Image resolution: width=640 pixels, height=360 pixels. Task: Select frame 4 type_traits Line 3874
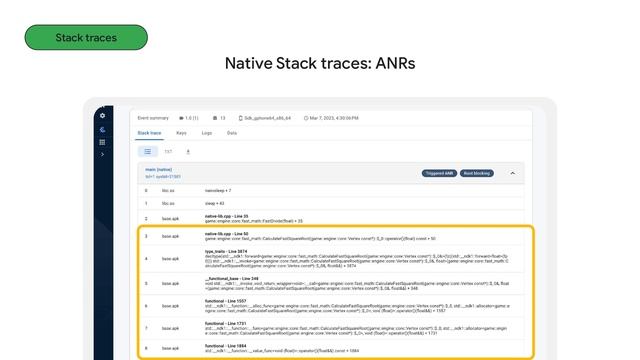331,259
